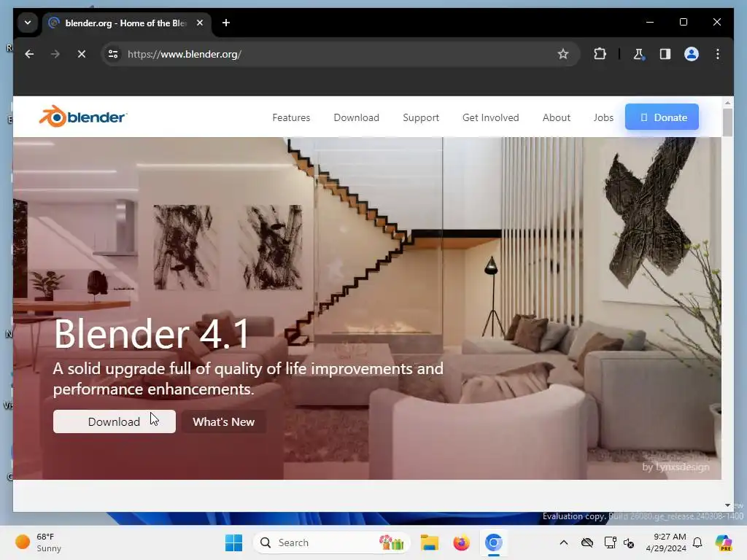Stop page loading with the X button
This screenshot has height=560, width=747.
tap(82, 54)
